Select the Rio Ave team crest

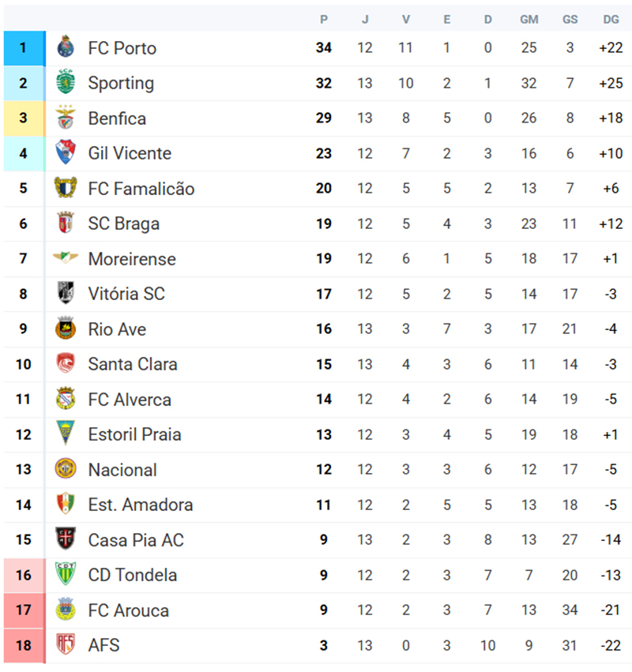pos(66,329)
